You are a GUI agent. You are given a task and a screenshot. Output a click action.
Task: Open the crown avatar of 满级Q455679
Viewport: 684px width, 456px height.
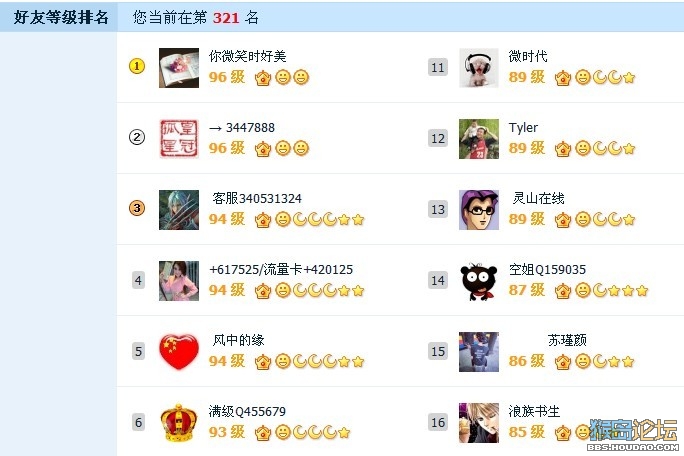point(179,423)
